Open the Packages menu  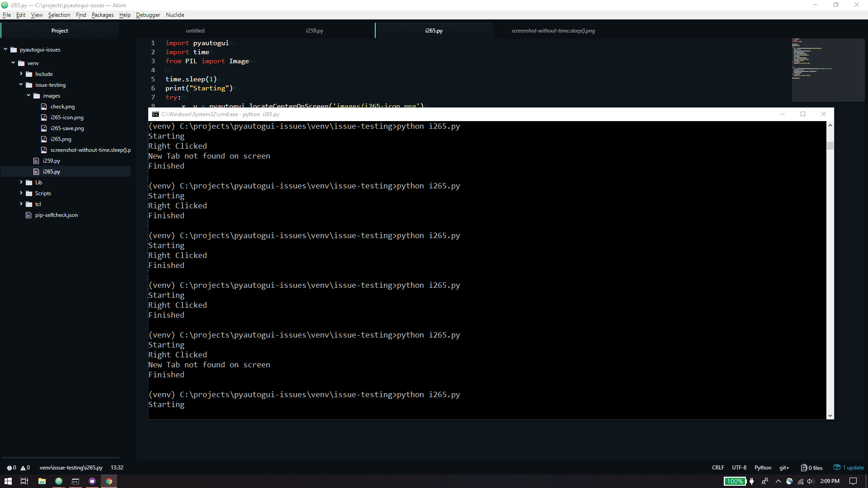pyautogui.click(x=102, y=14)
